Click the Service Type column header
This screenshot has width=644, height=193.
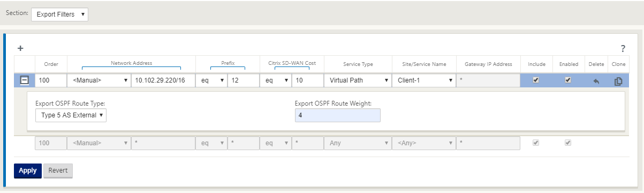(358, 64)
